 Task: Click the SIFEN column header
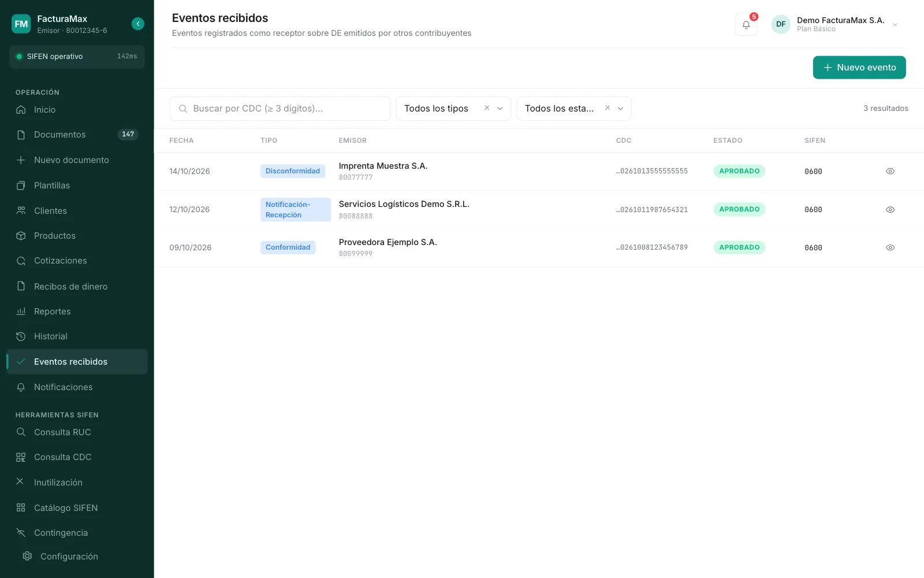[815, 140]
